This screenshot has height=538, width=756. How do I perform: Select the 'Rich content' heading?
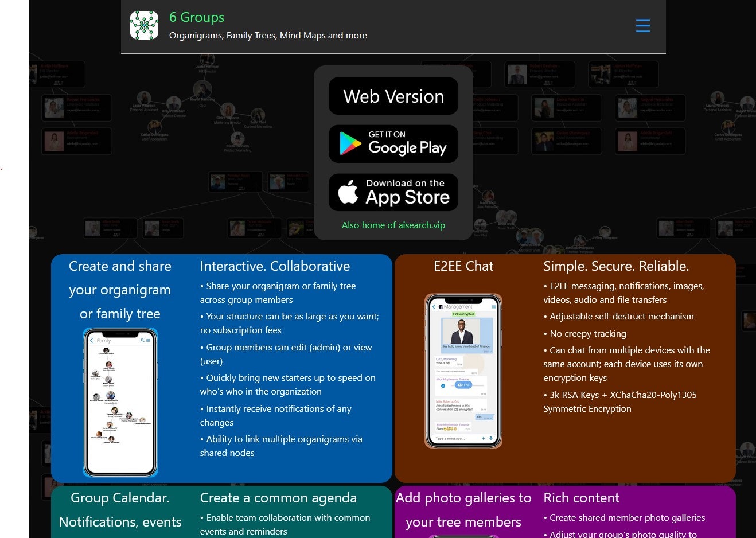coord(582,498)
